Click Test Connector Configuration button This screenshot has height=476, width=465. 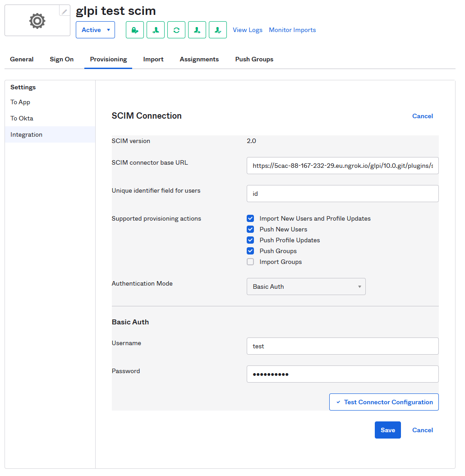[384, 402]
